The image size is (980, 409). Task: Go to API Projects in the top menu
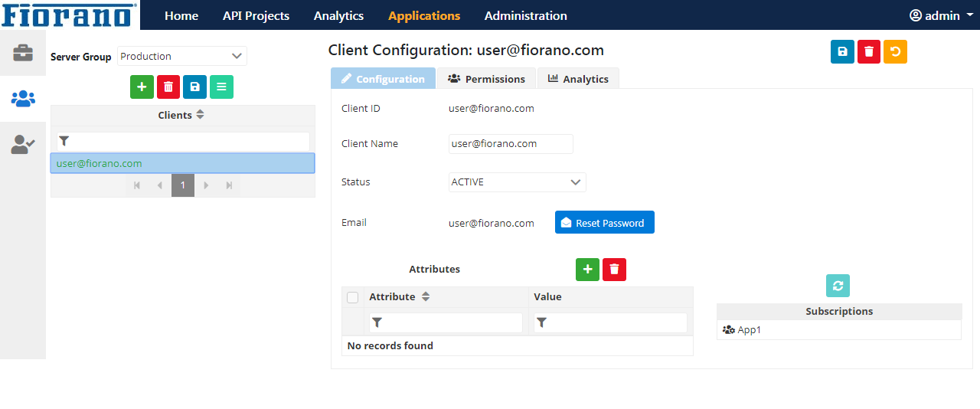pyautogui.click(x=256, y=15)
